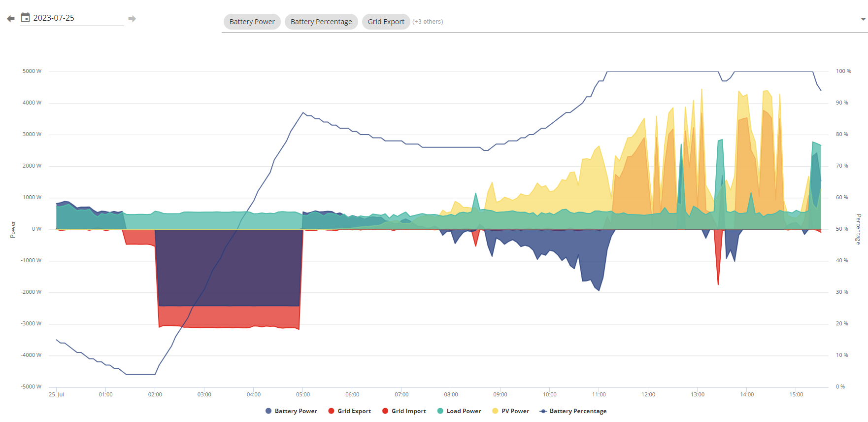Click the 12:00 mark on the time axis
Screen dimensions: 868x422
648,394
